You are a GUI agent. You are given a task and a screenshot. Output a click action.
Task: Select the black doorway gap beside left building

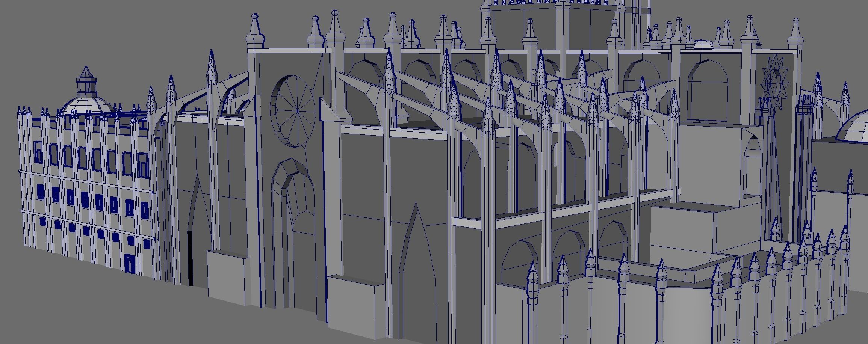pyautogui.click(x=190, y=258)
